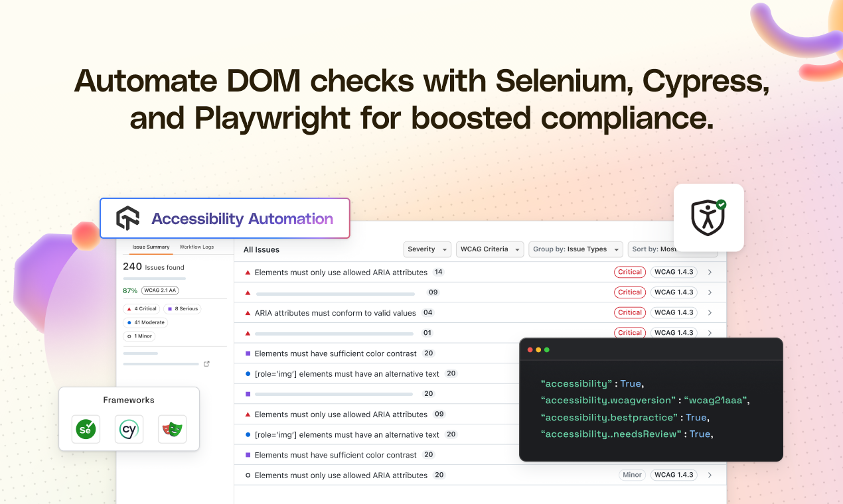Image resolution: width=843 pixels, height=504 pixels.
Task: Click the LambdaTest logo beside Accessibility Automation
Action: [127, 218]
